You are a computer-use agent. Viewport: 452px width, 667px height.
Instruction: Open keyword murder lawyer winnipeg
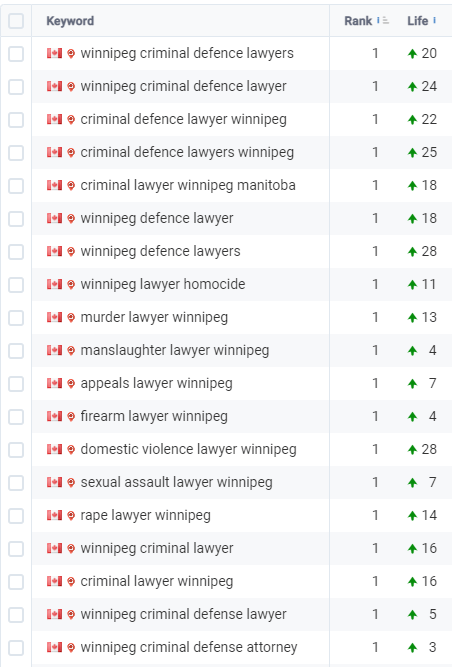pos(154,317)
